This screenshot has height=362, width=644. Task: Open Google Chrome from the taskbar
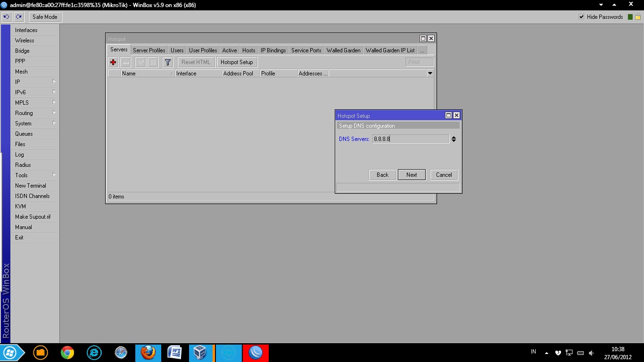tap(67, 353)
